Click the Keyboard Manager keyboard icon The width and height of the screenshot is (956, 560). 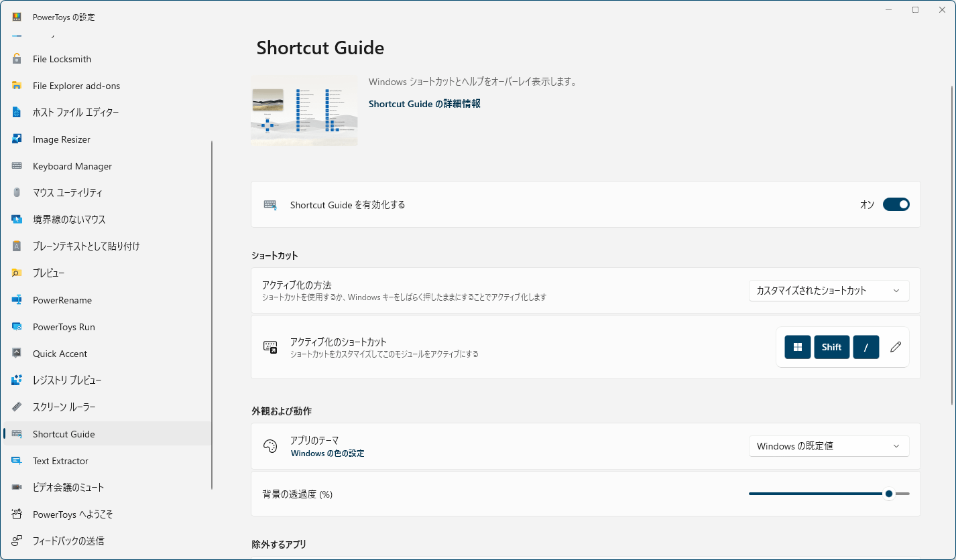(17, 166)
